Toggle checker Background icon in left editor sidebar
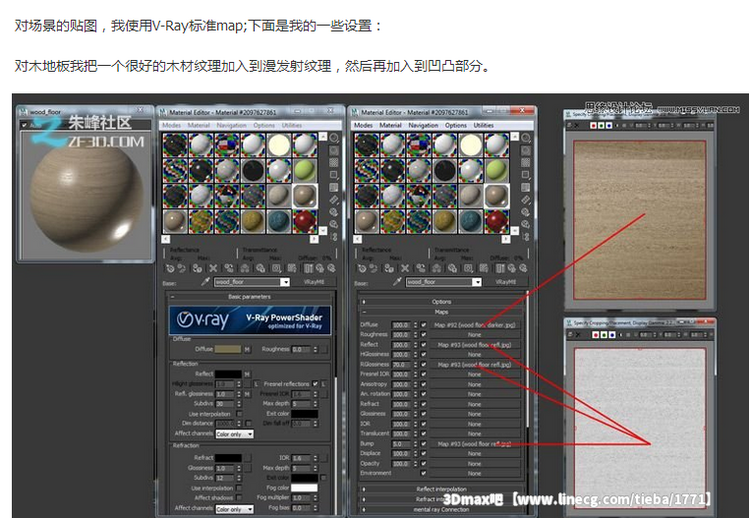Image resolution: width=750 pixels, height=518 pixels. [x=334, y=163]
